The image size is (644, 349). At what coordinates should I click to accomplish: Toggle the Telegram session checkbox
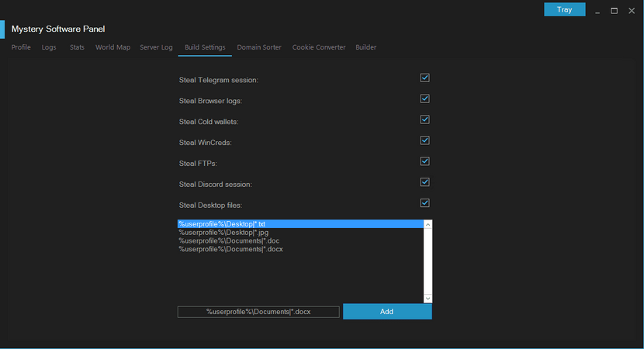(424, 78)
